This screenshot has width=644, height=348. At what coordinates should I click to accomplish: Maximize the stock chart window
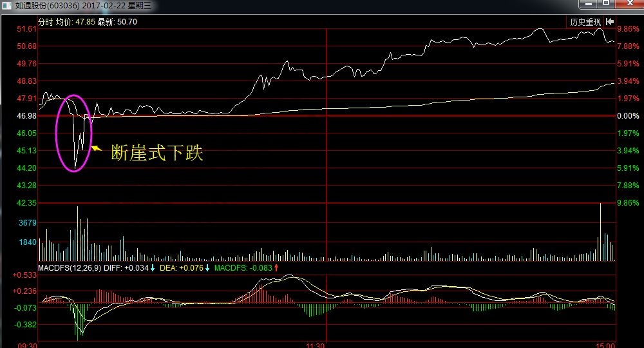pyautogui.click(x=605, y=4)
